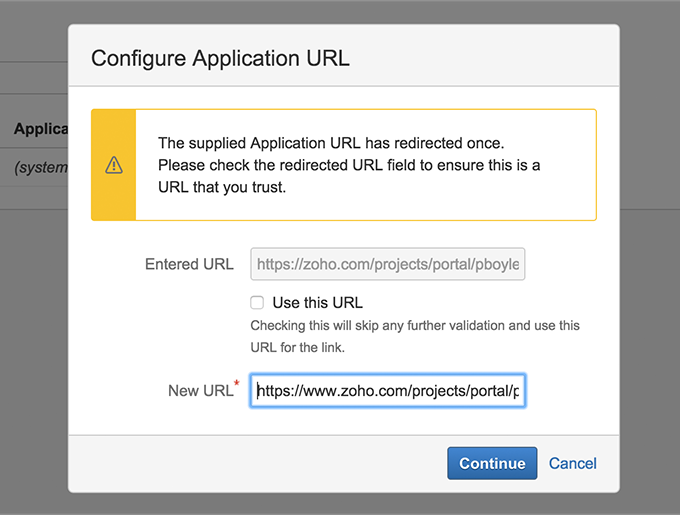Click the 'skip any further validation' helper text
Viewport: 680px width, 515px height.
[414, 326]
